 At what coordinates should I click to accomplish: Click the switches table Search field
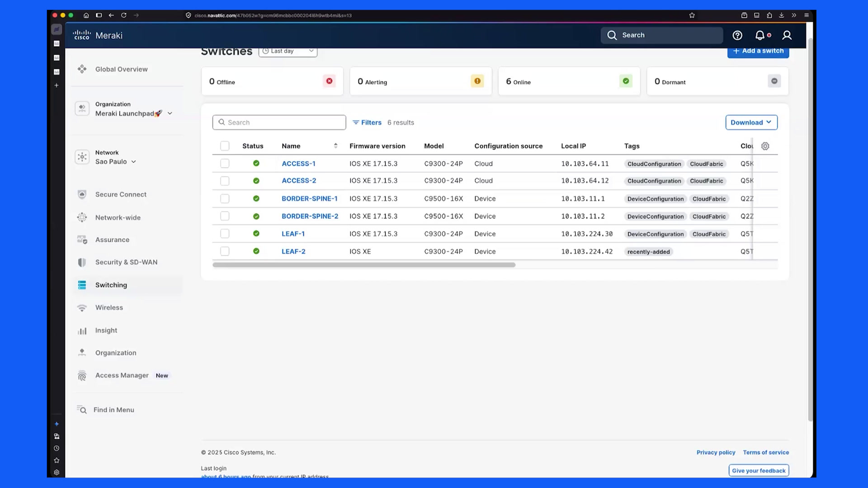pyautogui.click(x=279, y=122)
